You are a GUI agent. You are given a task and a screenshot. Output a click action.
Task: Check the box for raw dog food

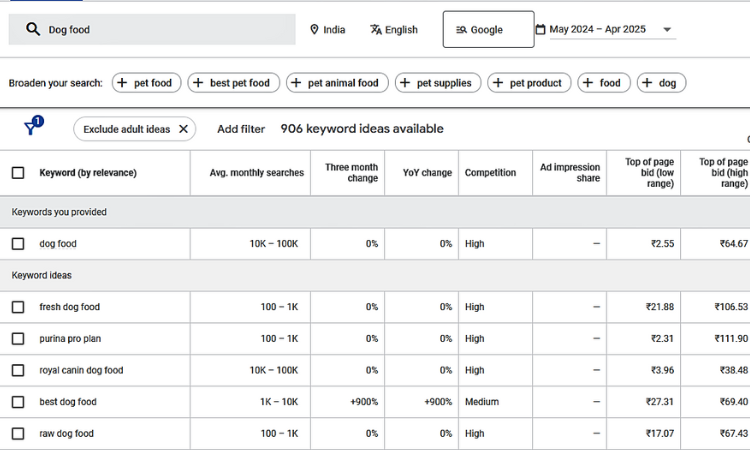[x=18, y=433]
